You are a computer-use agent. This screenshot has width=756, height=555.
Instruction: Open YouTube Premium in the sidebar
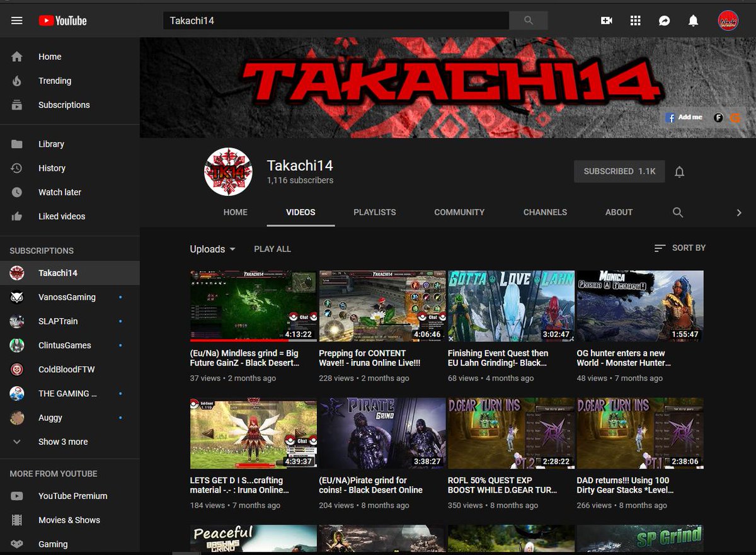pos(70,496)
